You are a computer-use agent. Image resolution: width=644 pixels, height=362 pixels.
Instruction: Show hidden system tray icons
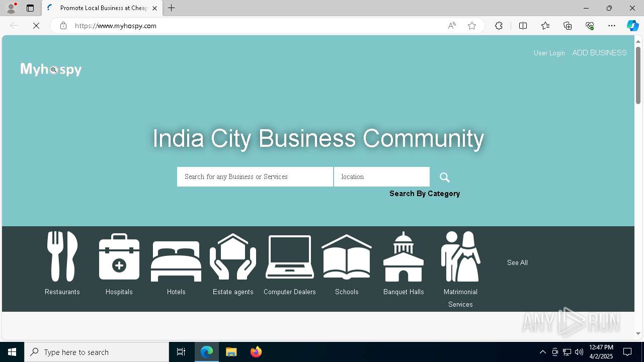pyautogui.click(x=542, y=352)
